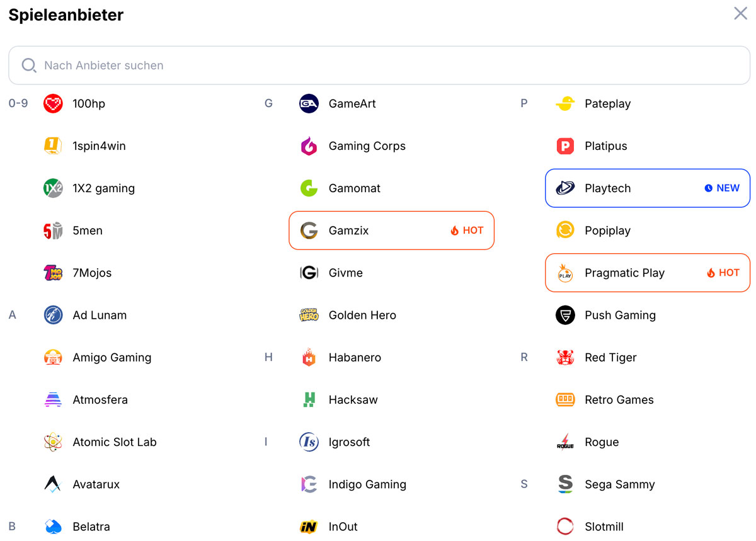
Task: Click the 100hp heart logo icon
Action: pos(53,103)
